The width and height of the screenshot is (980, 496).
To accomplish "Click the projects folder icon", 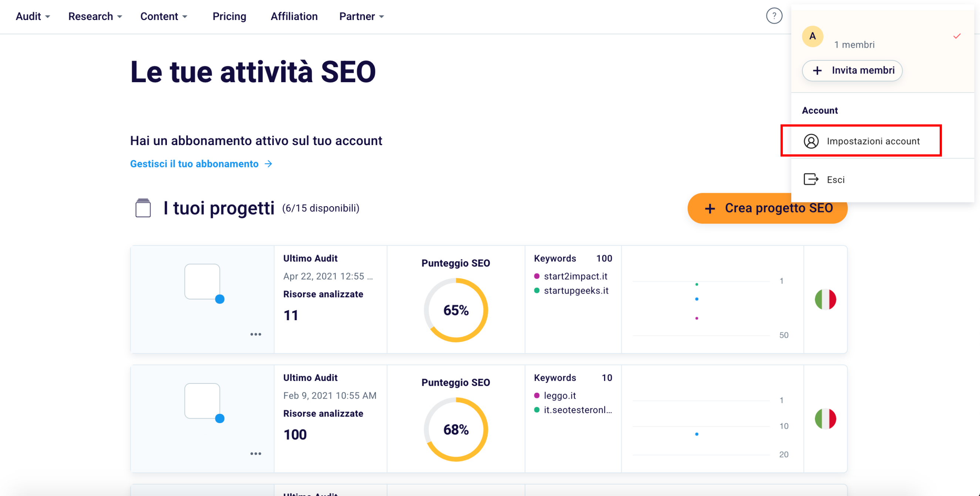I will coord(143,208).
